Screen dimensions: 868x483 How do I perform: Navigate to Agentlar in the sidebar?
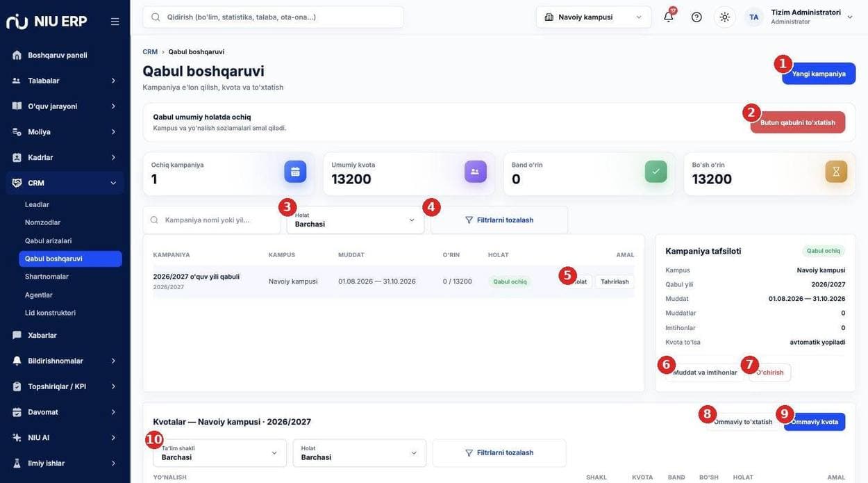(x=39, y=295)
